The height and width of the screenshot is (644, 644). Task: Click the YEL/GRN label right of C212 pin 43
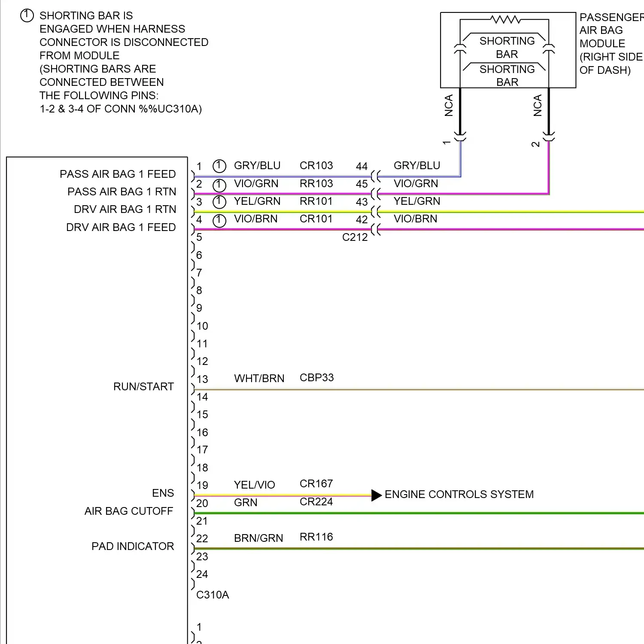click(417, 201)
